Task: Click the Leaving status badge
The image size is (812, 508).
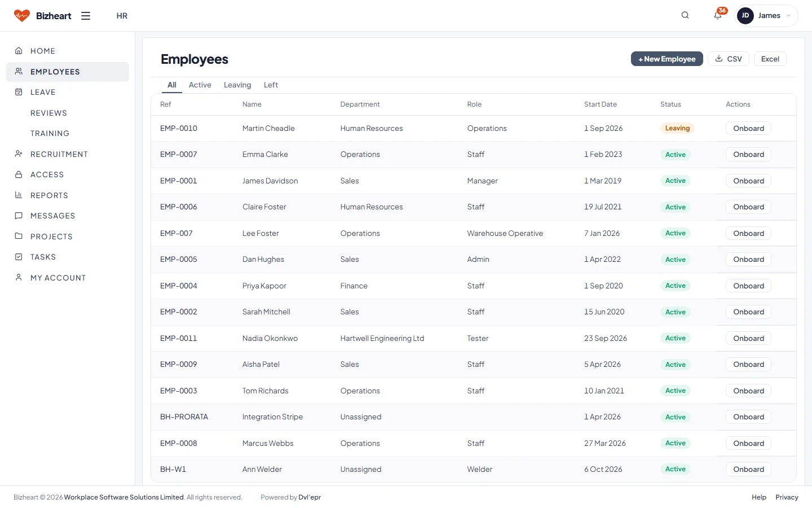Action: click(677, 128)
